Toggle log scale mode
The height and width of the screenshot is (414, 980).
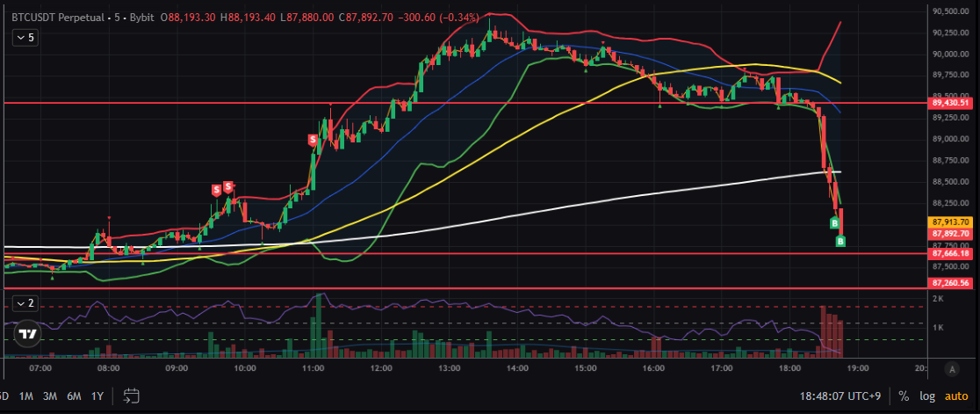tap(928, 396)
